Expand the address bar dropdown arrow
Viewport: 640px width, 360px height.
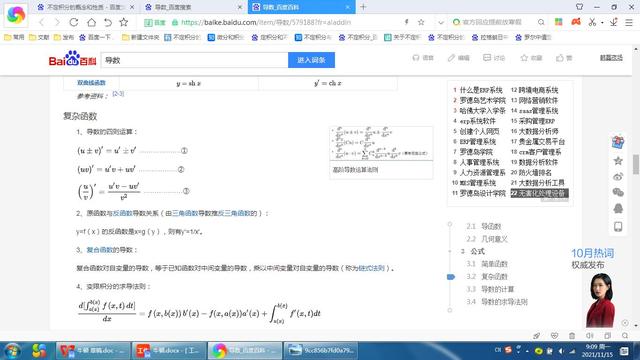[441, 22]
